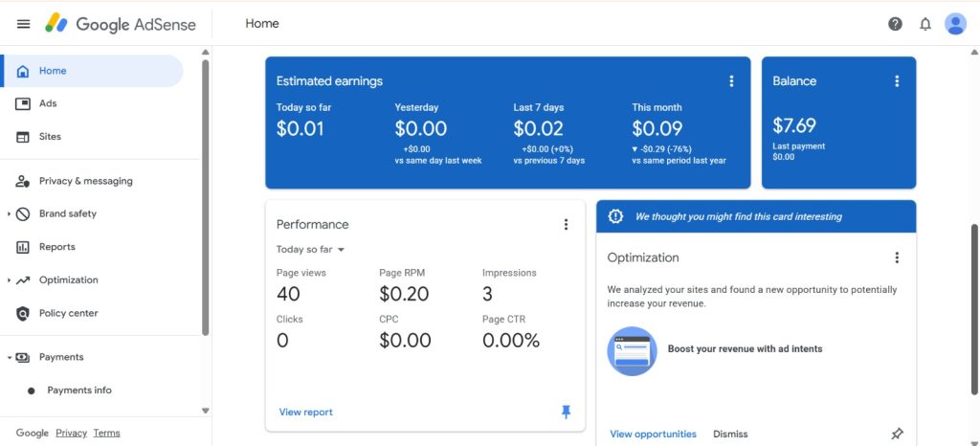Screen dimensions: 980x446
Task: Expand the Brand safety section
Action: tap(10, 214)
